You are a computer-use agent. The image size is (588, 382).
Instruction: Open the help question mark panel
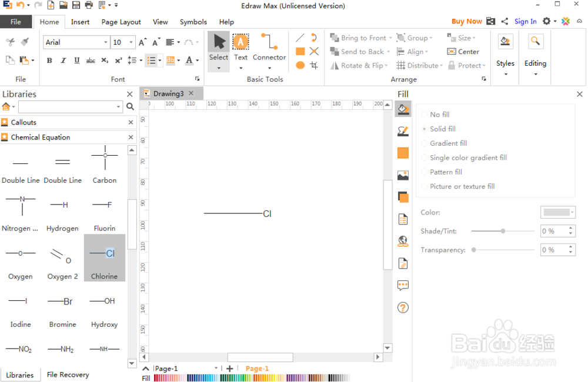coord(403,308)
